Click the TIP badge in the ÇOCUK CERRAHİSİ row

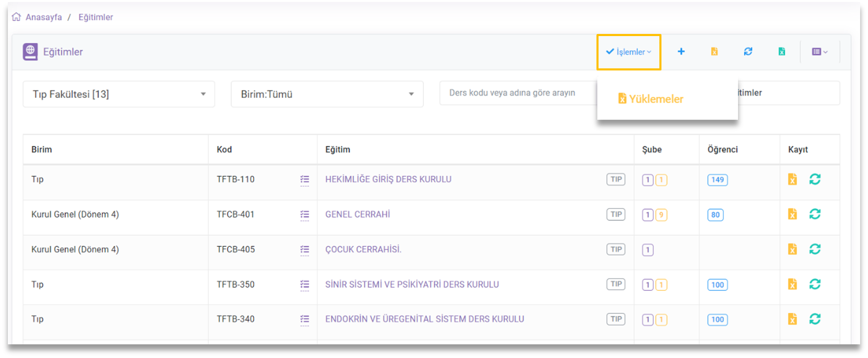tap(616, 249)
